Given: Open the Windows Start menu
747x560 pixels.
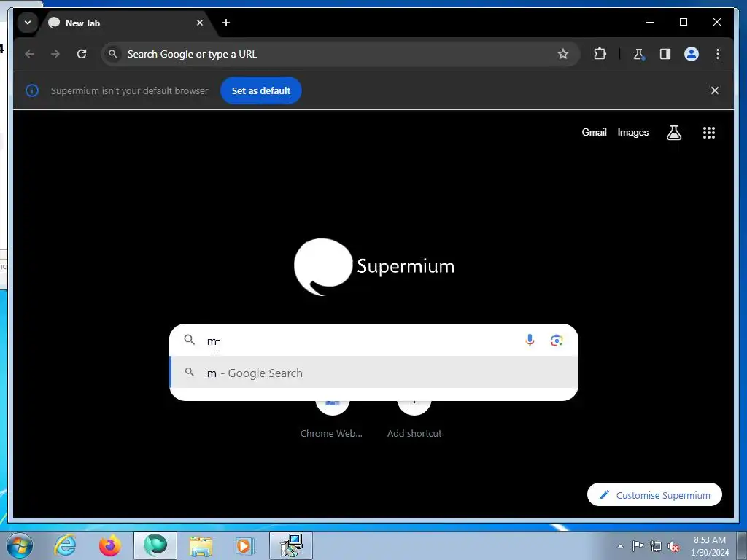Looking at the screenshot, I should (19, 545).
